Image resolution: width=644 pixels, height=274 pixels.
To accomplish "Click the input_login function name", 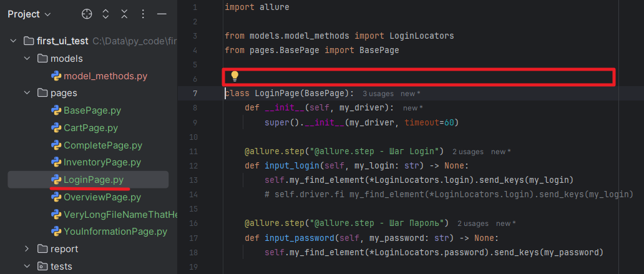I will [291, 165].
